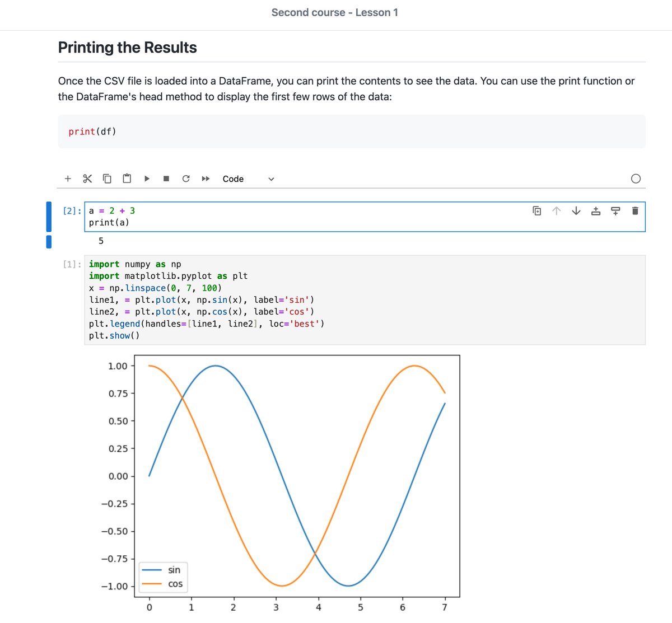Cut the selected cell with scissors icon
The image size is (672, 623).
[87, 179]
